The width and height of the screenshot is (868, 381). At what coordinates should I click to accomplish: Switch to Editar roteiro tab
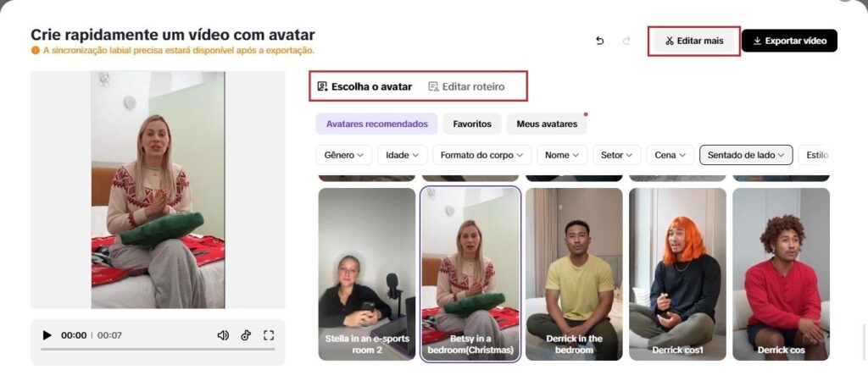[x=466, y=86]
